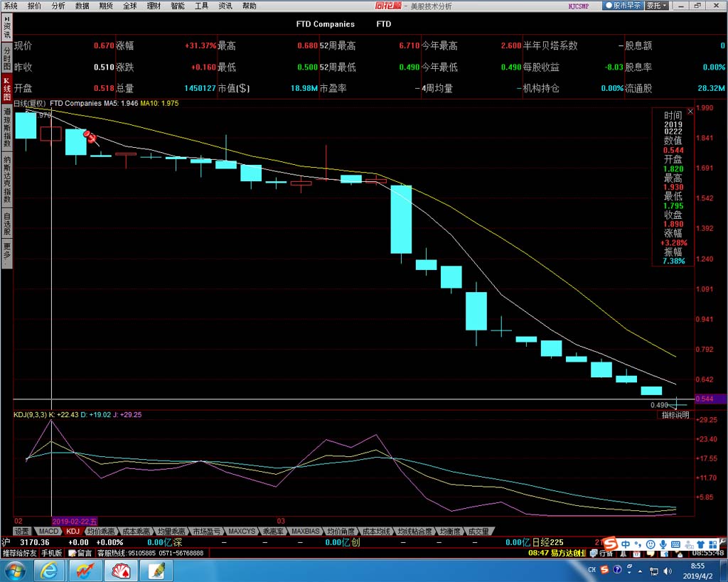Switch to 均线粘合度 indicator tab
The image size is (728, 582).
point(414,531)
